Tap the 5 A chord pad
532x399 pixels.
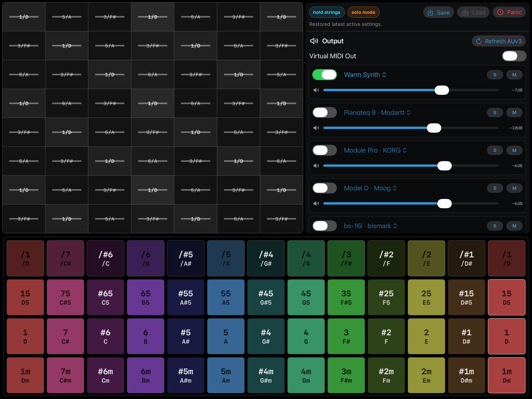pyautogui.click(x=226, y=336)
